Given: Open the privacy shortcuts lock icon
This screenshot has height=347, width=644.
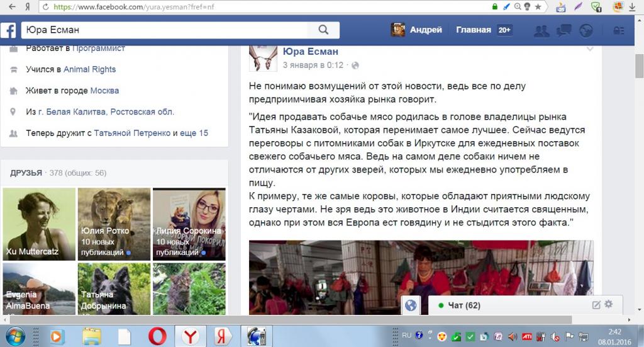Looking at the screenshot, I should 619,30.
